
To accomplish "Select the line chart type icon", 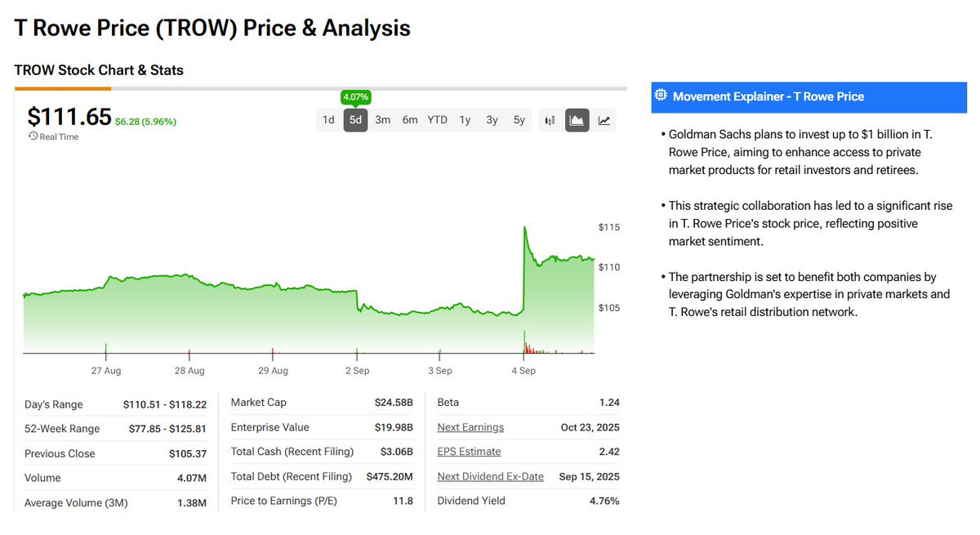I will (x=604, y=120).
